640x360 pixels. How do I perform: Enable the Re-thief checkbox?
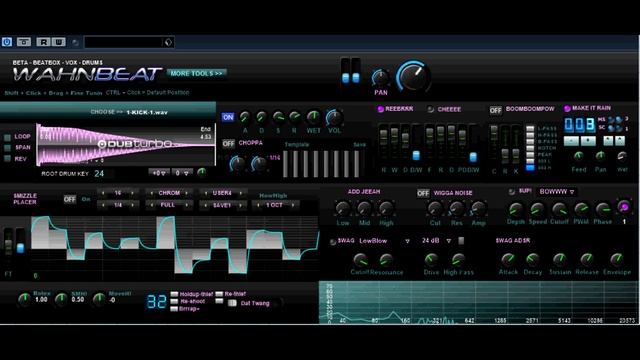219,294
